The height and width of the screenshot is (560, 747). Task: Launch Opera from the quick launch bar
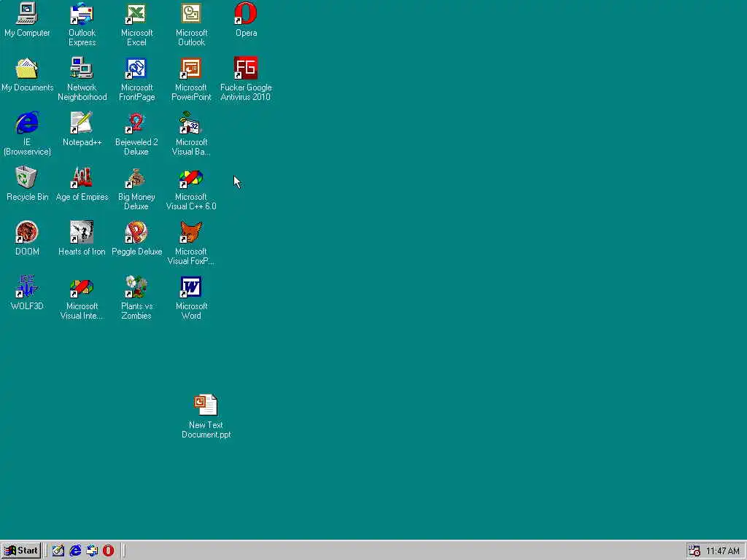tap(109, 551)
